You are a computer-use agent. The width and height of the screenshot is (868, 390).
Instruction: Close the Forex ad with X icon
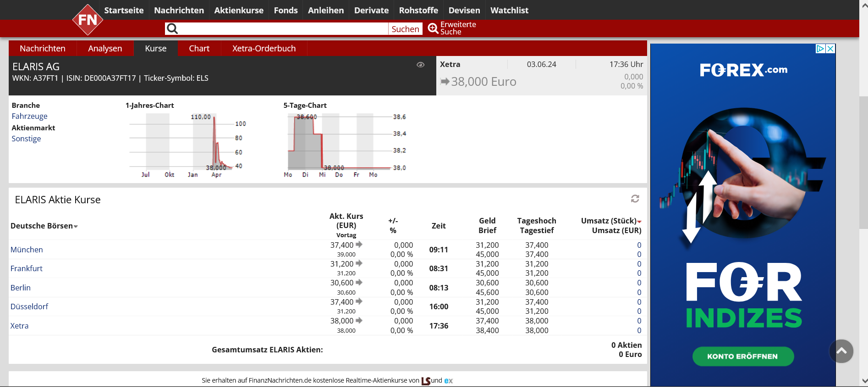[830, 49]
